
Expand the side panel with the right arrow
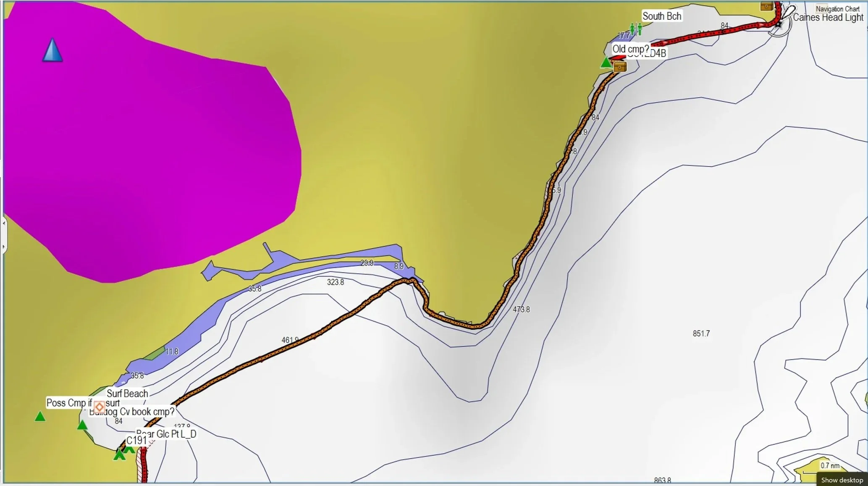(x=4, y=247)
